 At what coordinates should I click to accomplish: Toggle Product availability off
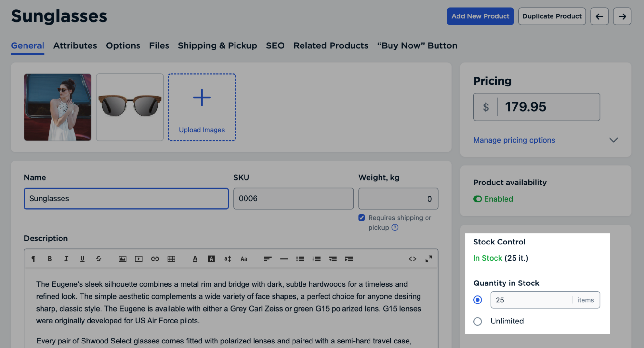(x=478, y=199)
